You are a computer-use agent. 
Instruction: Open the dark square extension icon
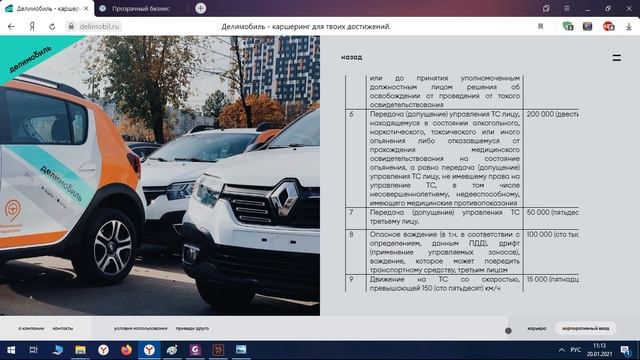point(587,27)
